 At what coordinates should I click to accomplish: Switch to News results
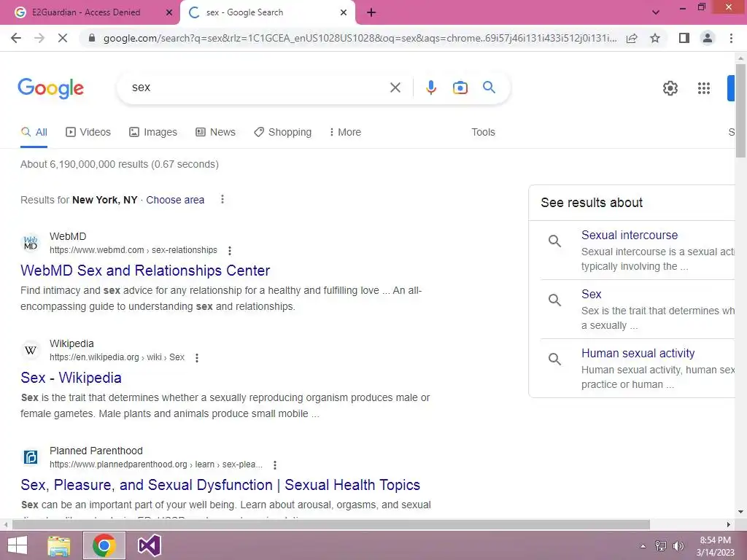(215, 133)
